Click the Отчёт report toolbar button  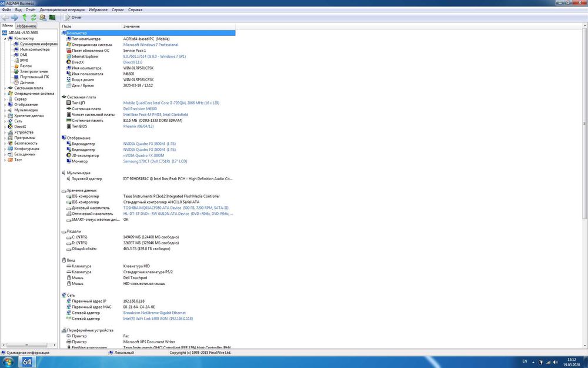[x=73, y=18]
